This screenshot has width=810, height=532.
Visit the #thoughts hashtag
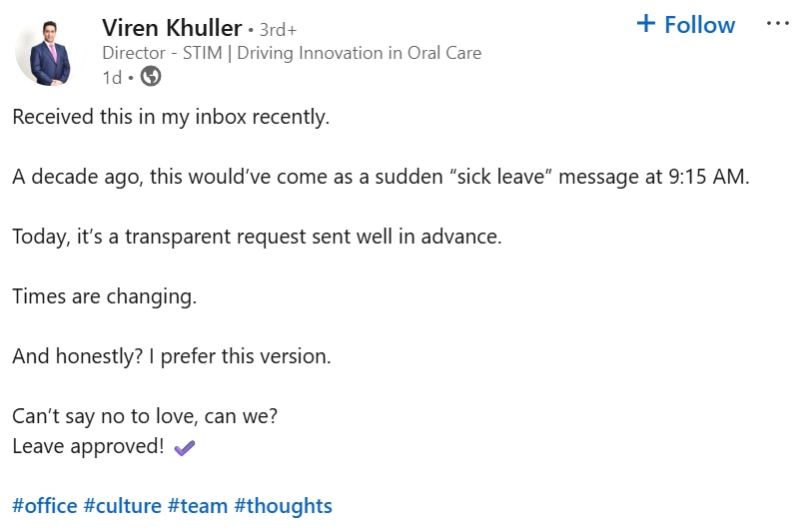point(283,506)
